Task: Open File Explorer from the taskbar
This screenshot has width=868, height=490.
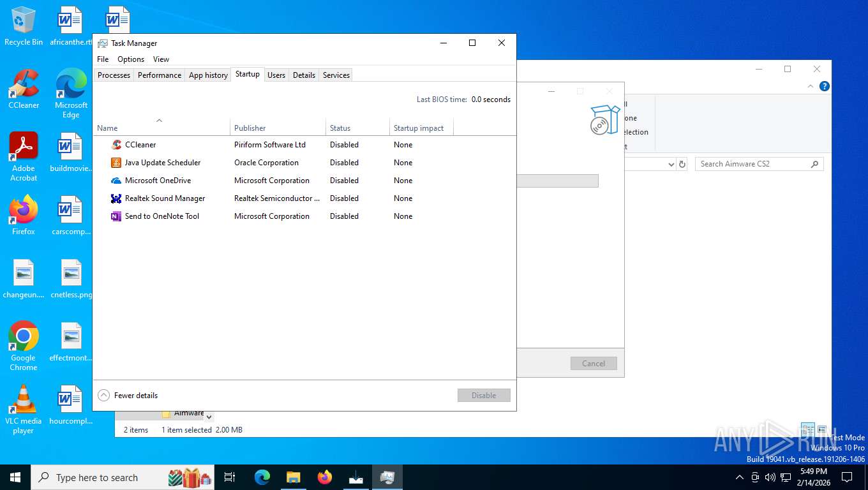Action: pyautogui.click(x=293, y=477)
